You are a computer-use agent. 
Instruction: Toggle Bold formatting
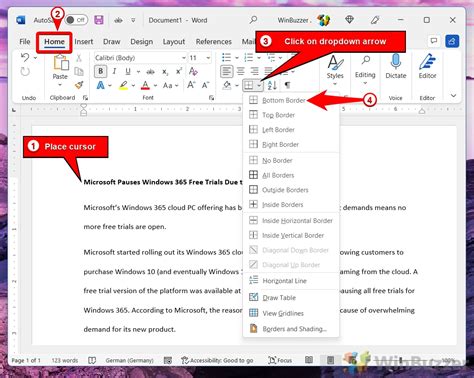click(x=100, y=71)
